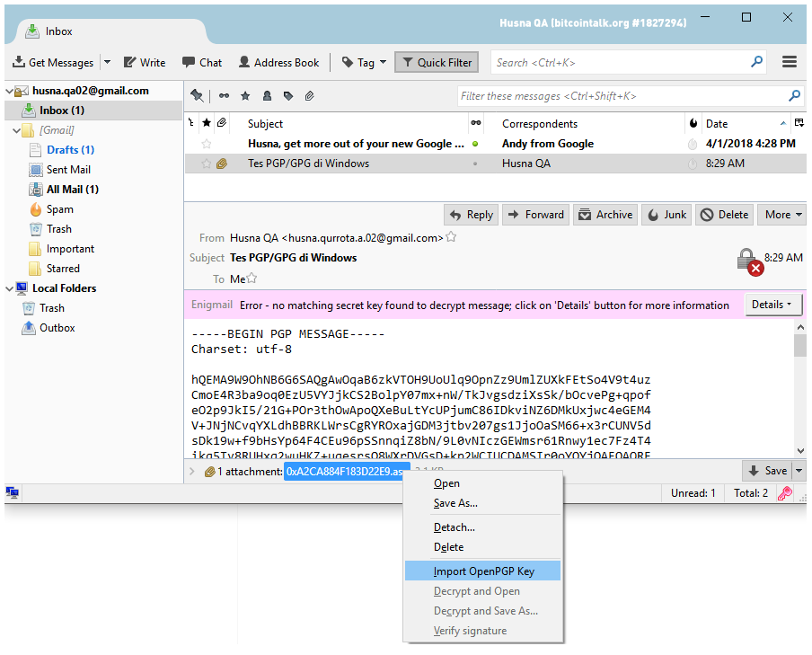Filter to messages with attachments
Image resolution: width=812 pixels, height=655 pixels.
(310, 95)
